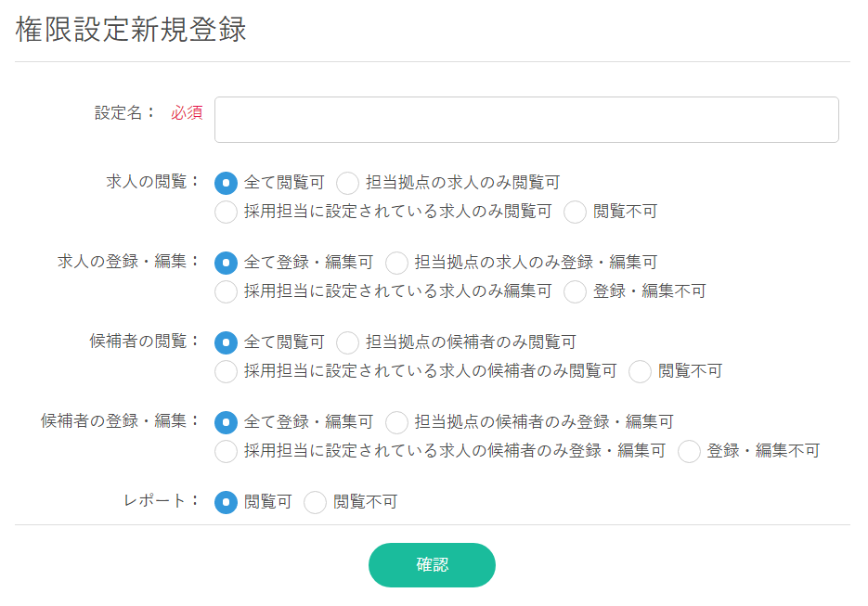The width and height of the screenshot is (868, 606).
Task: Set 求人の閲覧 to 閲覧不可
Action: (576, 212)
